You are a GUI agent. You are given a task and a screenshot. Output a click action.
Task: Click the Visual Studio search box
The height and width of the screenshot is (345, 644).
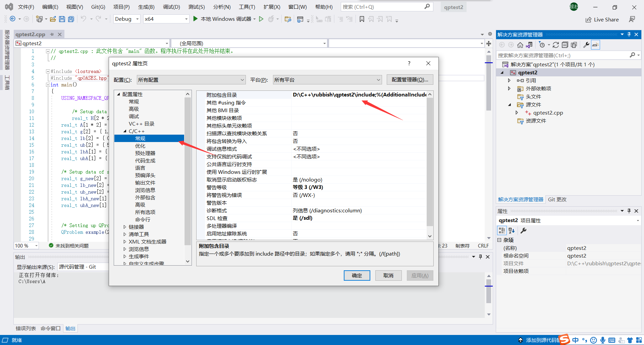pyautogui.click(x=386, y=7)
